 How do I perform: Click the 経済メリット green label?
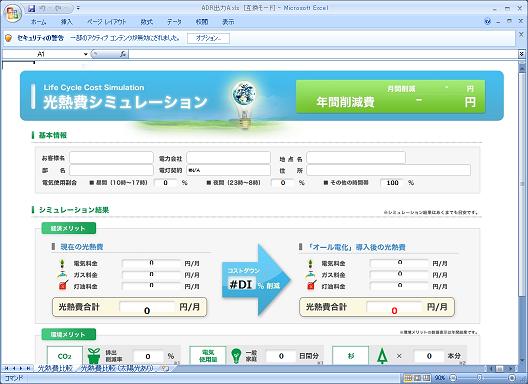pyautogui.click(x=69, y=228)
